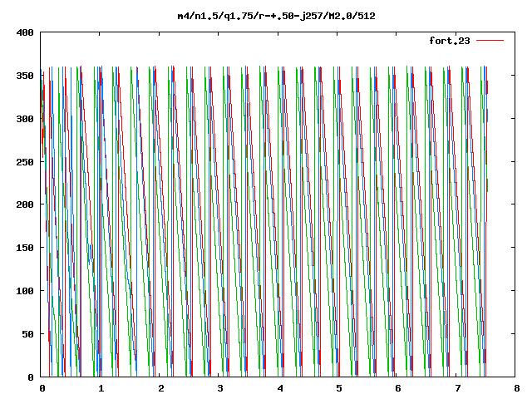Click the fort.23 legend label

(450, 41)
